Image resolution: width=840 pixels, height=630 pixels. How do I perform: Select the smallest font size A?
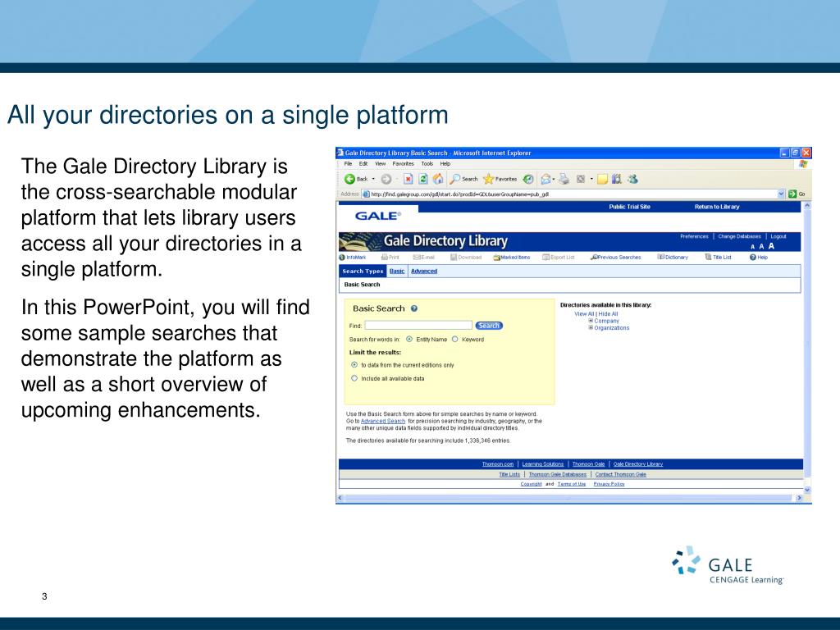753,247
